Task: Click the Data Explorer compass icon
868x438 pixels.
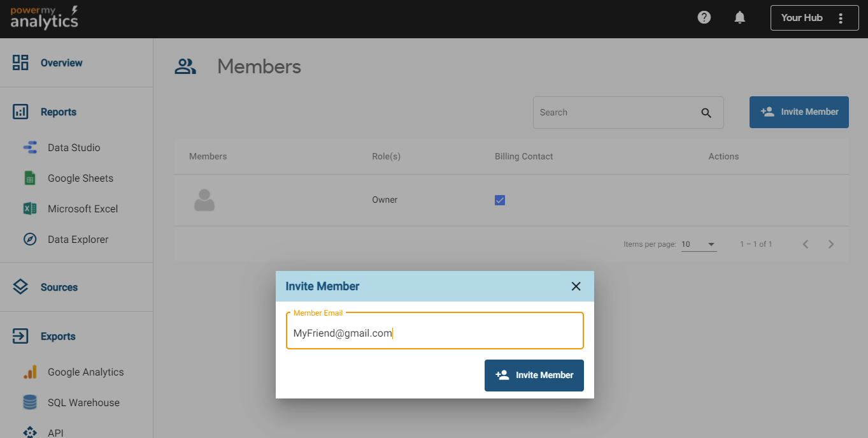Action: pos(30,240)
